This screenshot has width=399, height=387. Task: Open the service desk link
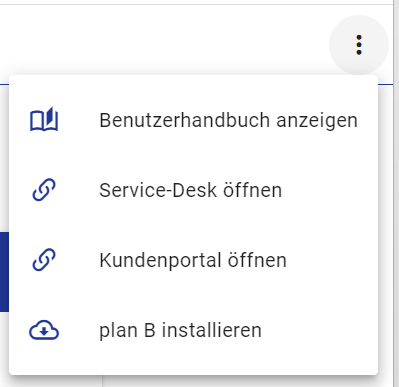193,190
